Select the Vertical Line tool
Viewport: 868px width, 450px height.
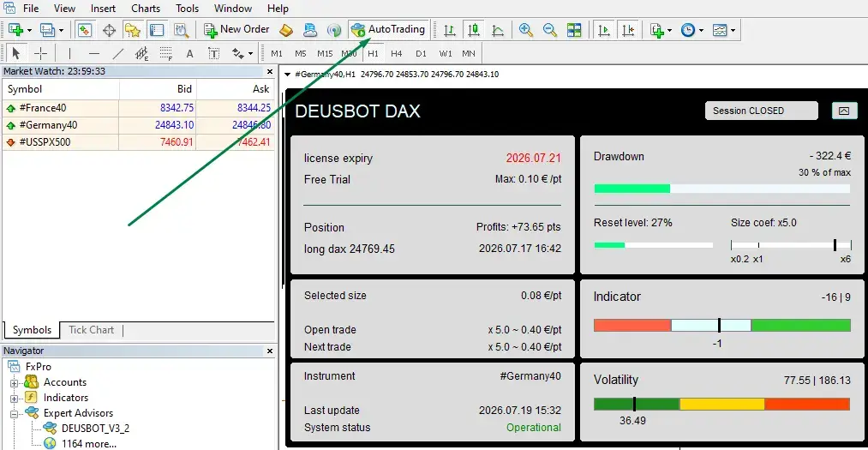[69, 53]
